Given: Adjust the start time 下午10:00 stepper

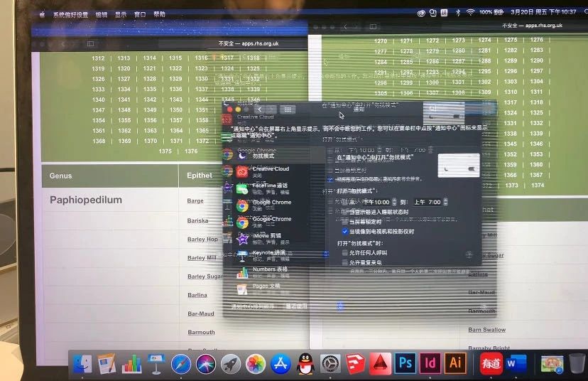Looking at the screenshot, I should 395,202.
